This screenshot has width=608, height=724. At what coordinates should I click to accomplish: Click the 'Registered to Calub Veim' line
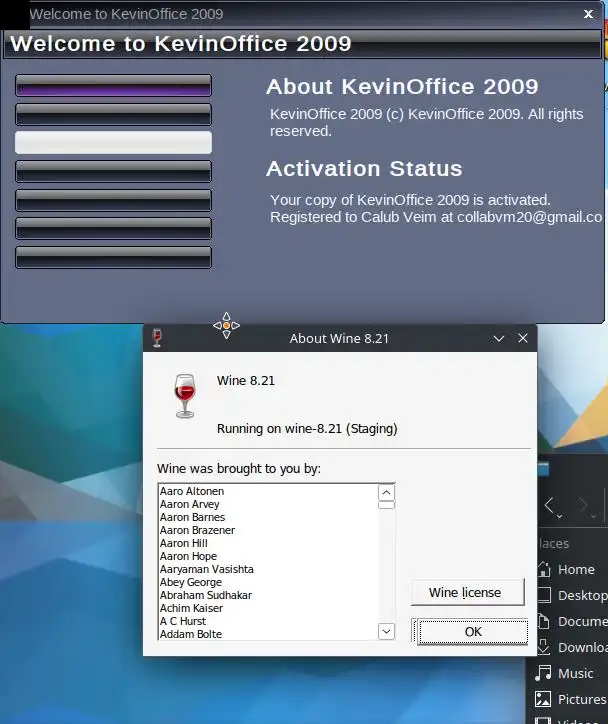(436, 217)
